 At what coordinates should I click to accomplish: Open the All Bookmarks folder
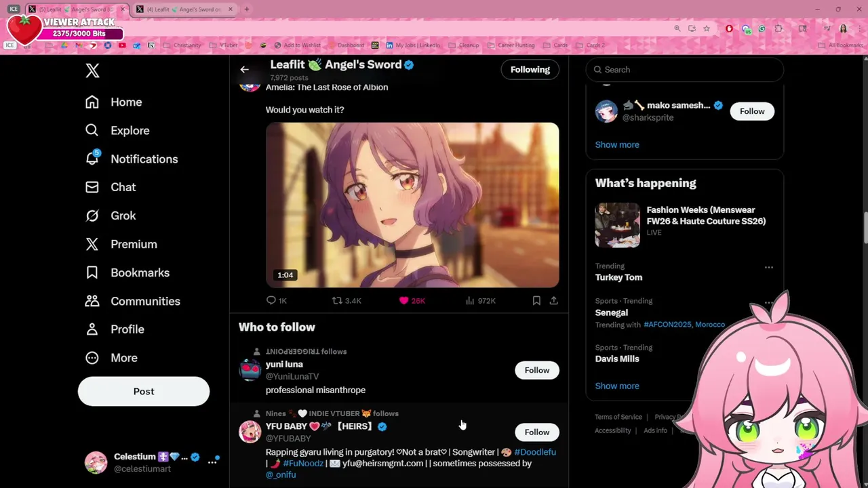click(840, 45)
